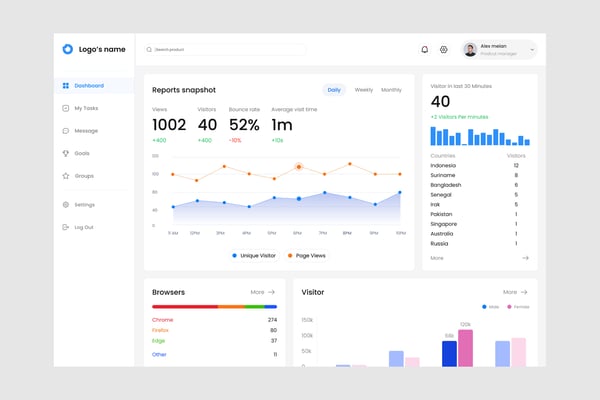Click the Suriname country row

pos(474,175)
